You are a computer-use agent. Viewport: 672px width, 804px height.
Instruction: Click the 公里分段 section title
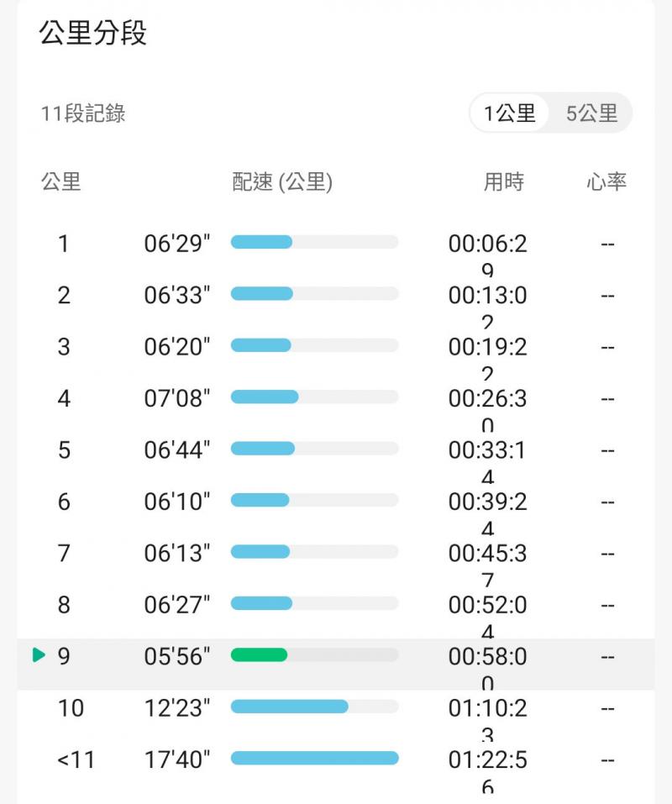pos(93,34)
